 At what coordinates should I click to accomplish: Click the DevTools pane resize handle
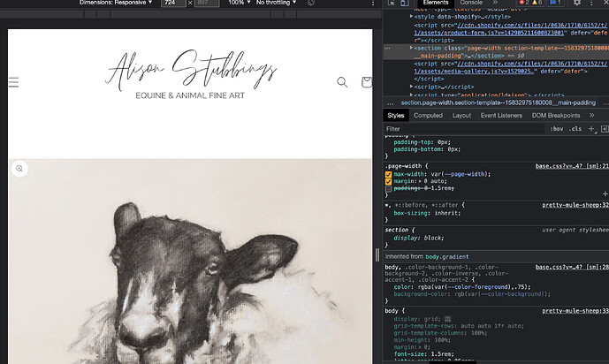377,255
